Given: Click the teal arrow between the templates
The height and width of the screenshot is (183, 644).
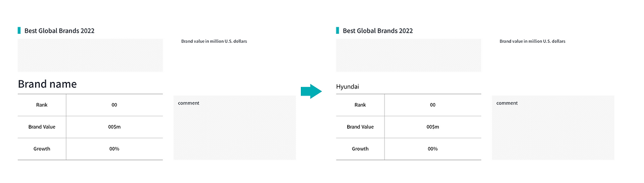Looking at the screenshot, I should click(311, 91).
